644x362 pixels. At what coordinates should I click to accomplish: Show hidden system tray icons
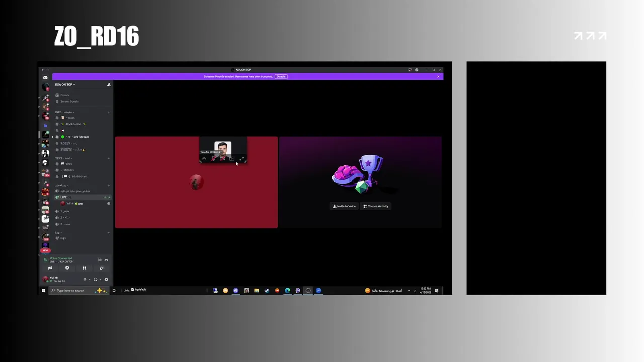(409, 291)
